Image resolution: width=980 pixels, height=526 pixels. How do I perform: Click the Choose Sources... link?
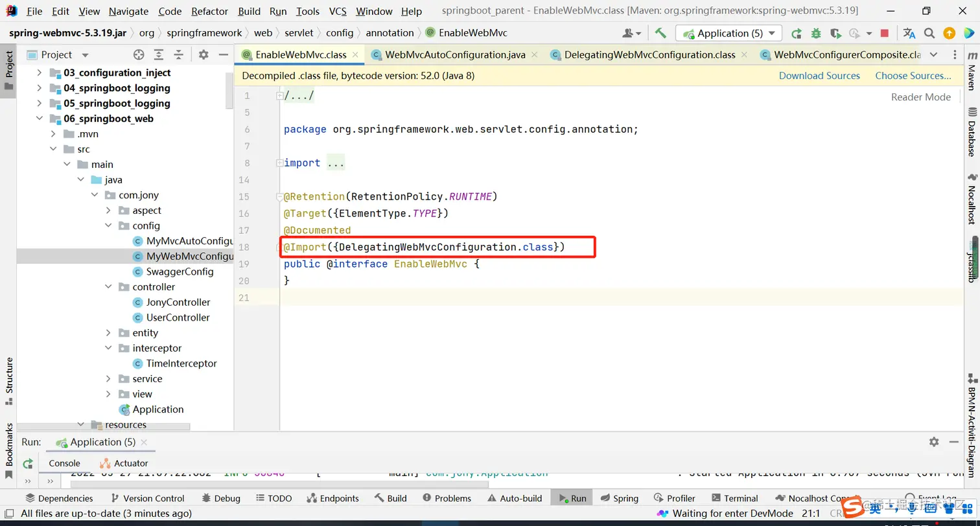pos(913,76)
